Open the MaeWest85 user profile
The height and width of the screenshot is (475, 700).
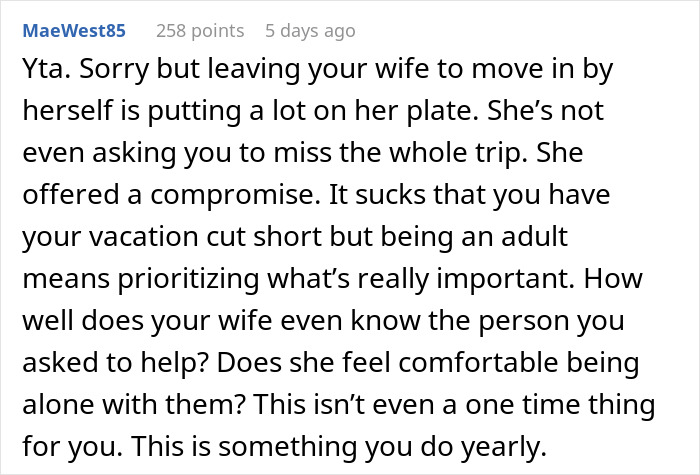(74, 31)
